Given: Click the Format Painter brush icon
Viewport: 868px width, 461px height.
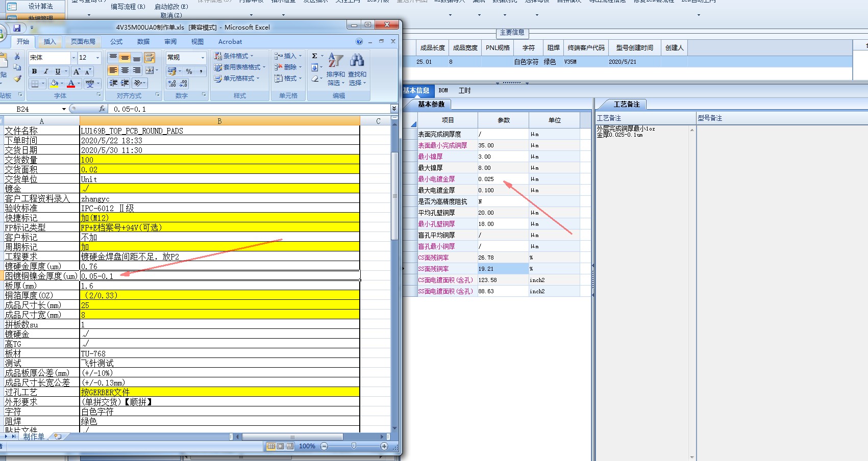Looking at the screenshot, I should [17, 78].
